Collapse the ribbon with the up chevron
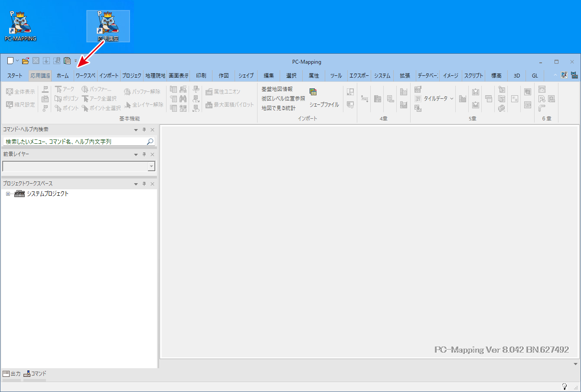The height and width of the screenshot is (392, 581). point(555,75)
